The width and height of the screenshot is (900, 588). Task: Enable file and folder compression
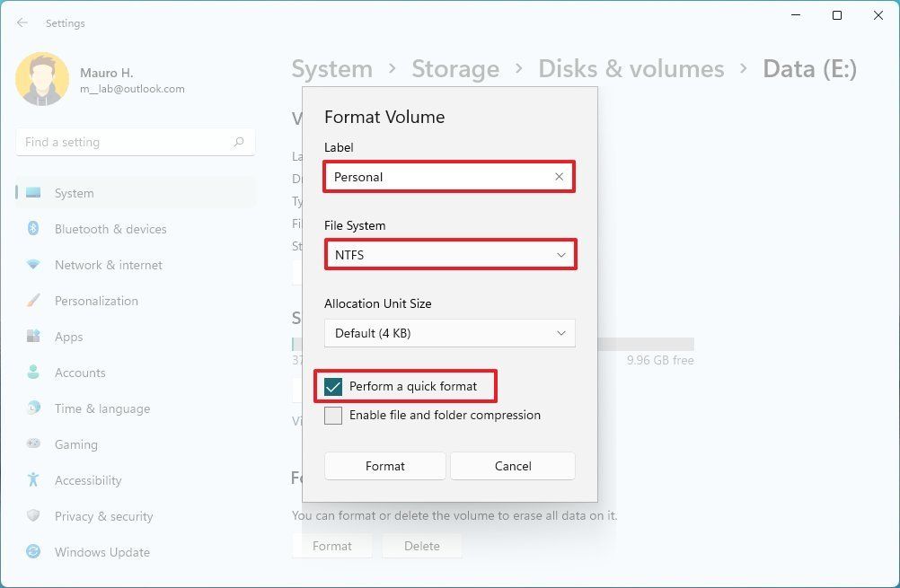click(333, 415)
